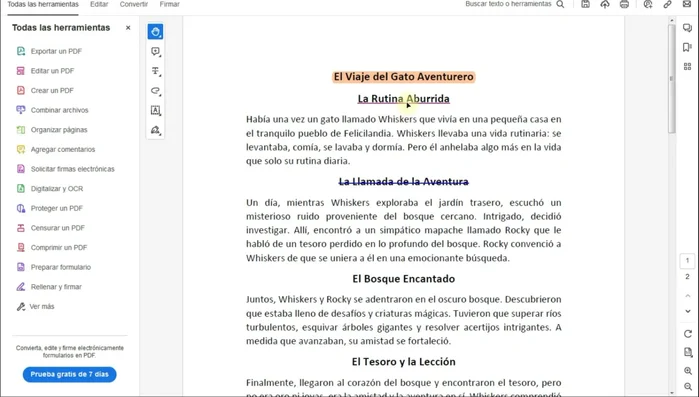Open Preparar formulario tool
The height and width of the screenshot is (397, 699).
click(61, 267)
